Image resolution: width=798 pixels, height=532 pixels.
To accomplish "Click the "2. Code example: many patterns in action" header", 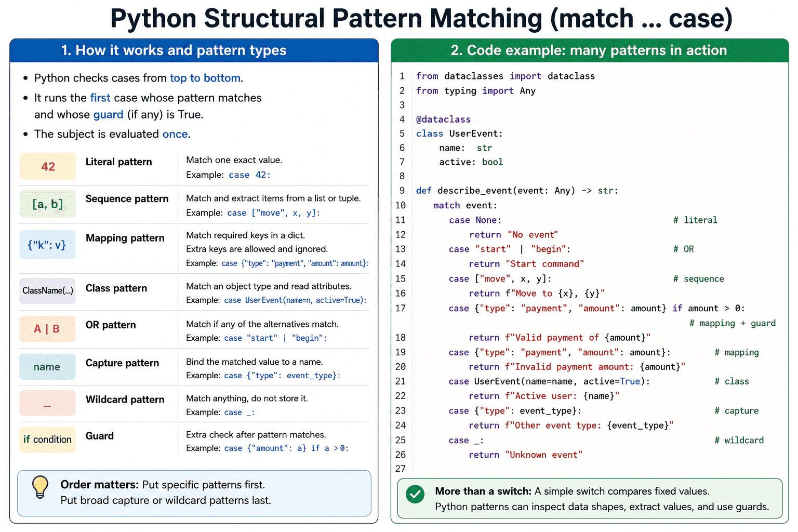I will 589,50.
